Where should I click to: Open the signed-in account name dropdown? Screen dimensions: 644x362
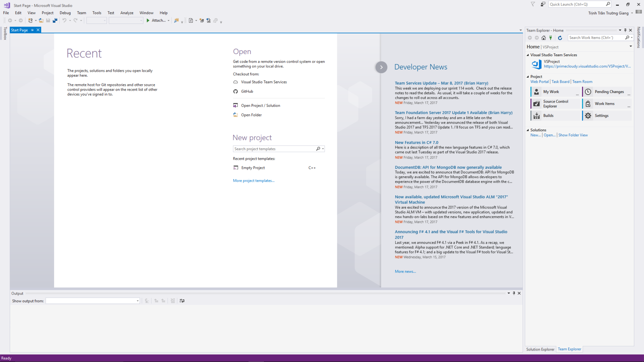coord(610,13)
